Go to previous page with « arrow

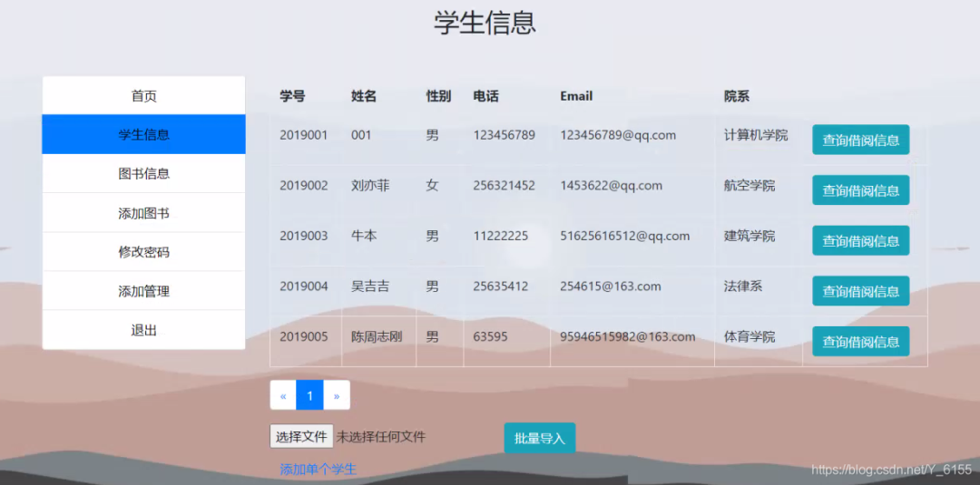[x=283, y=395]
